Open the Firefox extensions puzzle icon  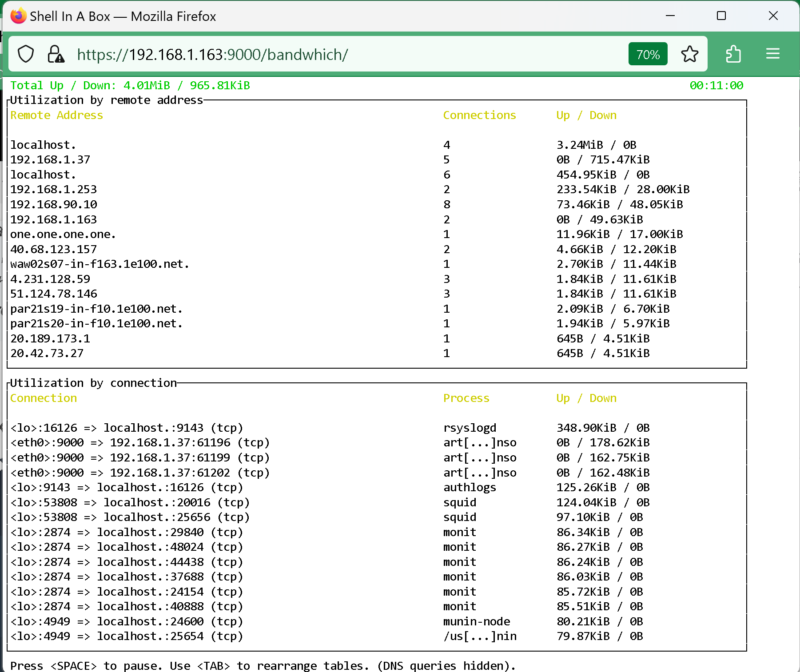click(733, 54)
